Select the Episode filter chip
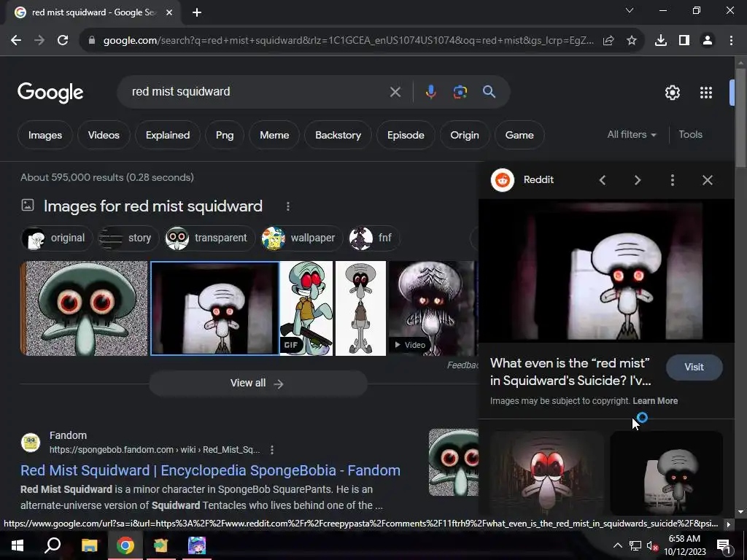Viewport: 747px width, 560px height. click(406, 135)
